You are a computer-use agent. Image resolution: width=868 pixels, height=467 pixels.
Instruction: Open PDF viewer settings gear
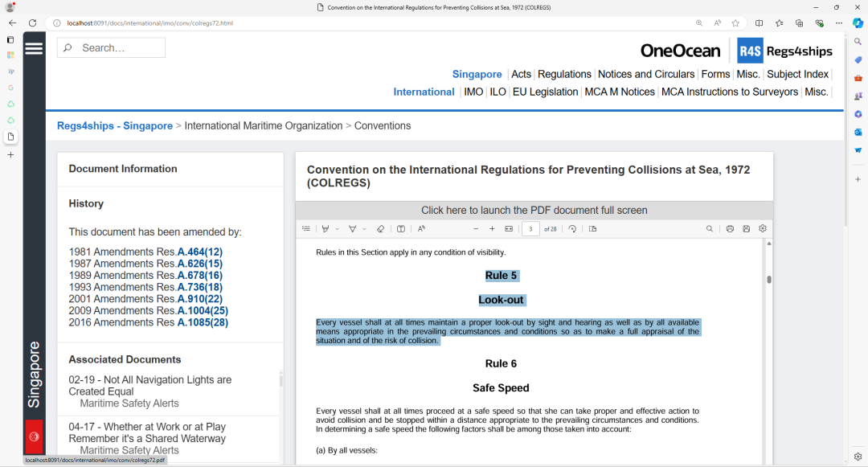[762, 228]
